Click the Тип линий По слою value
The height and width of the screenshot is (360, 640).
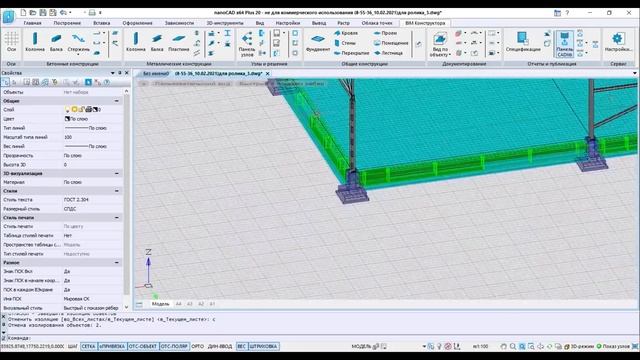point(92,128)
